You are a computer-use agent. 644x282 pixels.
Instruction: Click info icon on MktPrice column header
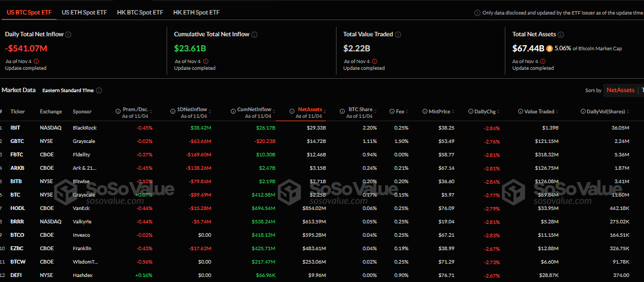tap(425, 111)
